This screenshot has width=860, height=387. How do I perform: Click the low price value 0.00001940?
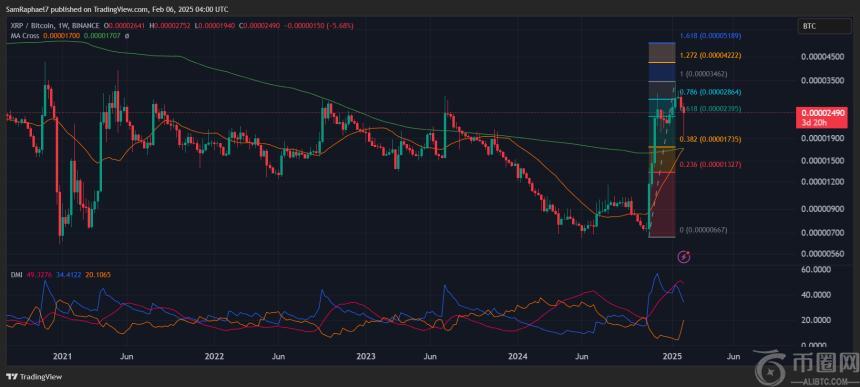click(217, 26)
